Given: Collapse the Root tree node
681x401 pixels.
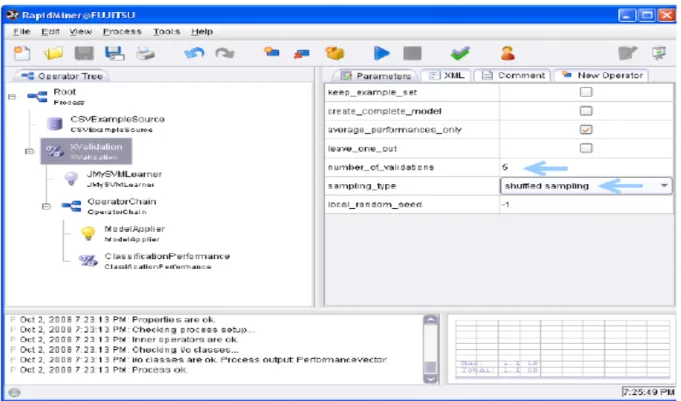Looking at the screenshot, I should coord(12,96).
